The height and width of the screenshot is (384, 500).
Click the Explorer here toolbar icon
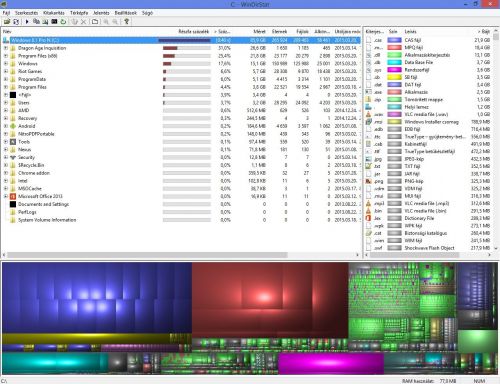pyautogui.click(x=45, y=22)
